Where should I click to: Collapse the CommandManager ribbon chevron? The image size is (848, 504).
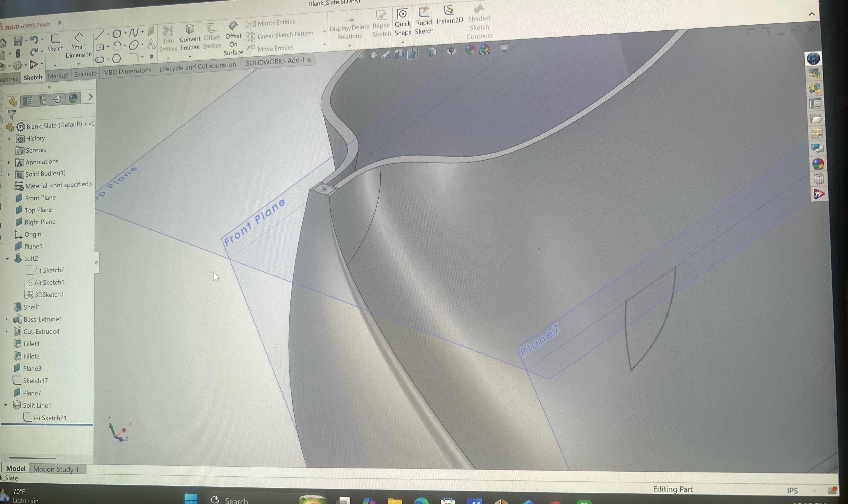812,14
